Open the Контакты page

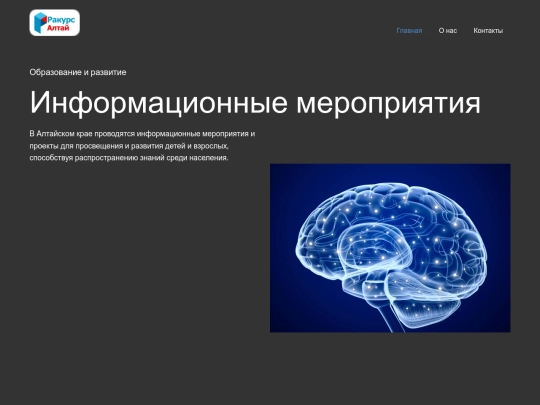(x=488, y=31)
